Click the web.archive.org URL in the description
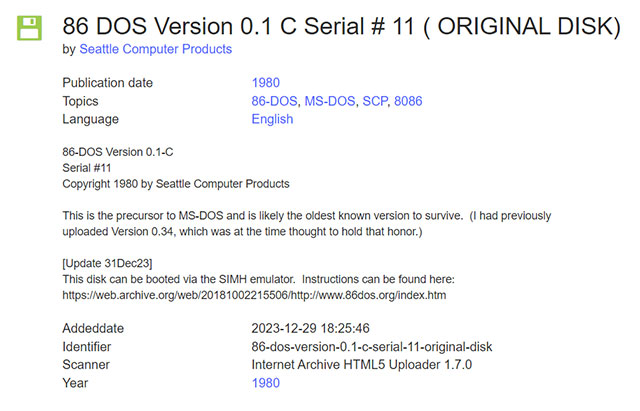This screenshot has height=411, width=640. point(254,296)
